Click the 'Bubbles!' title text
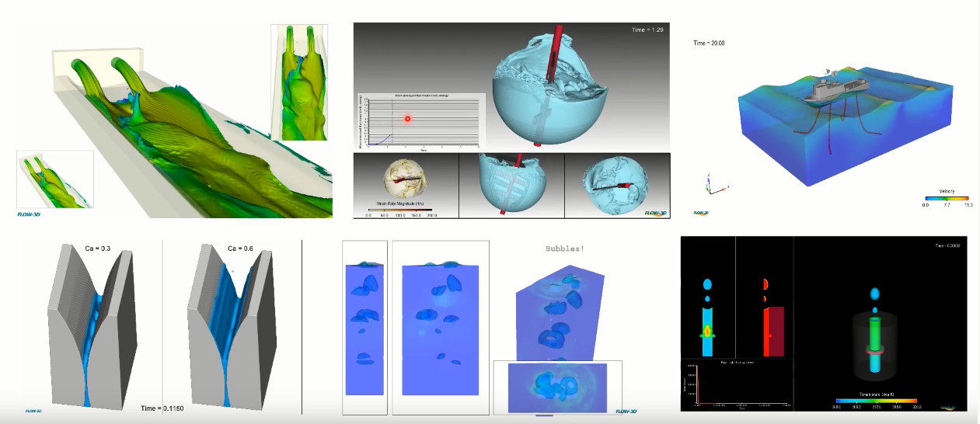This screenshot has width=980, height=424. click(567, 250)
